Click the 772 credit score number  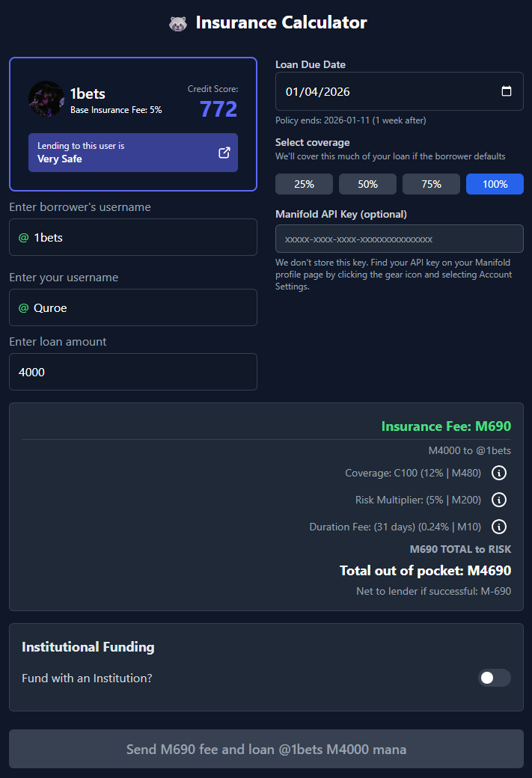coord(218,109)
